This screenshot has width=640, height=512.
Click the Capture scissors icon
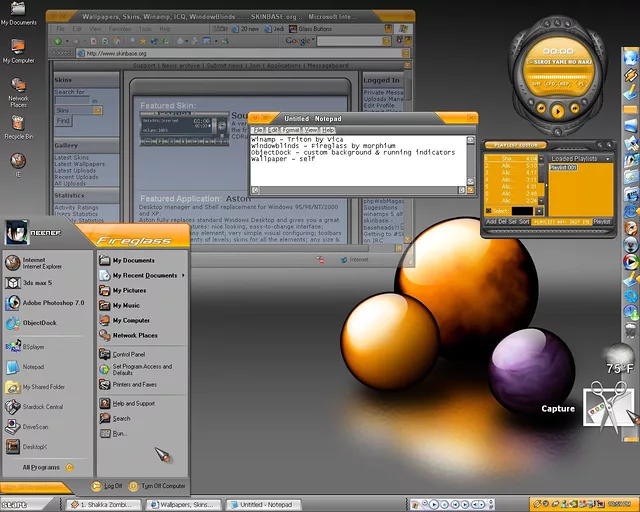pyautogui.click(x=608, y=407)
